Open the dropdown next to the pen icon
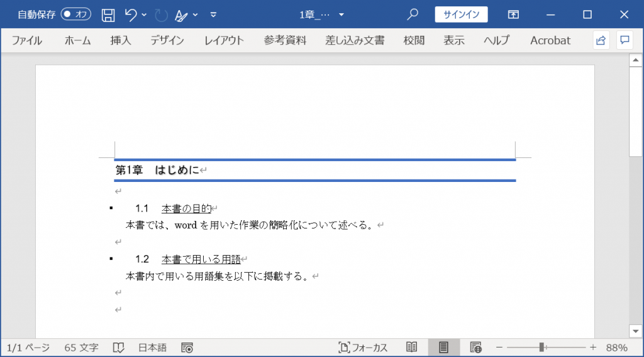This screenshot has width=644, height=357. (196, 15)
